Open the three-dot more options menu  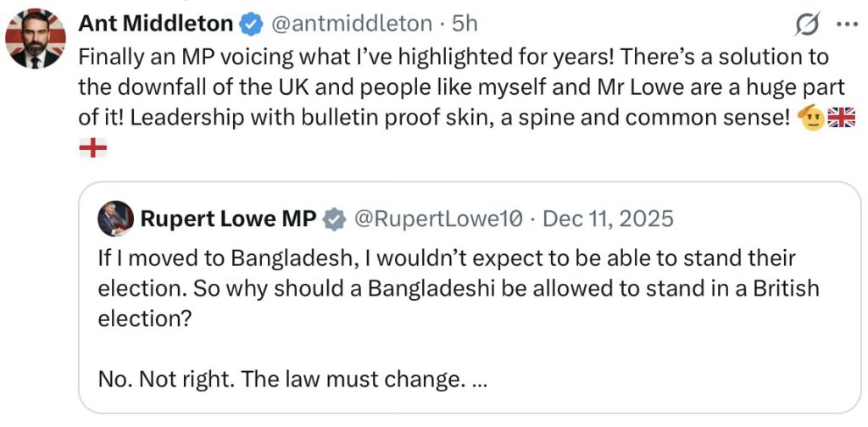(x=847, y=25)
